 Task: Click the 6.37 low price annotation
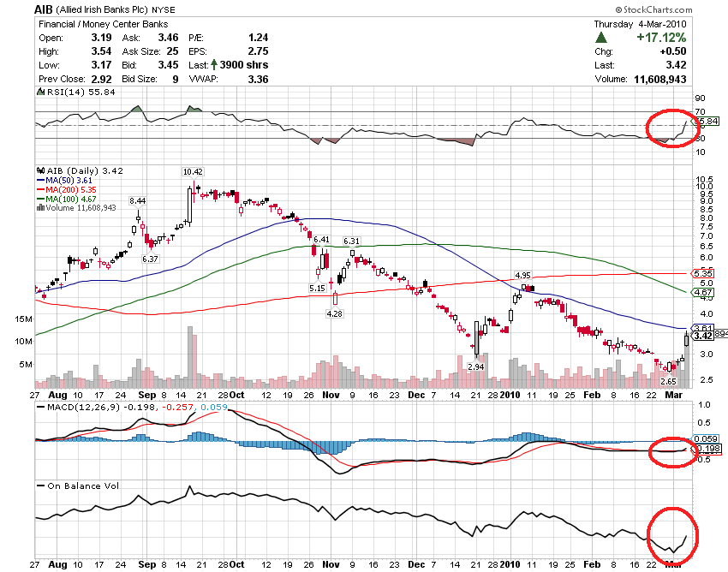pyautogui.click(x=151, y=259)
